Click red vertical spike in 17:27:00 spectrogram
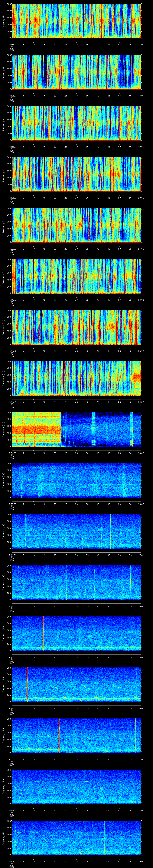 [66, 582]
